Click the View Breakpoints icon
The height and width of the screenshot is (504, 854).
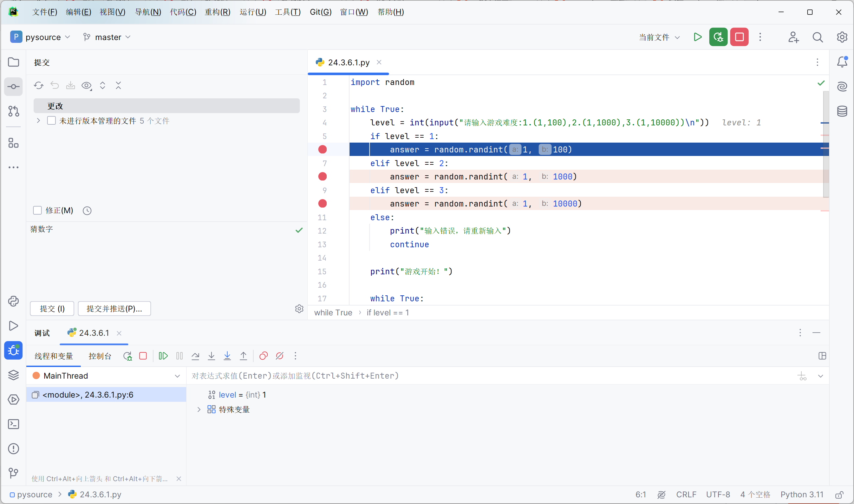263,356
